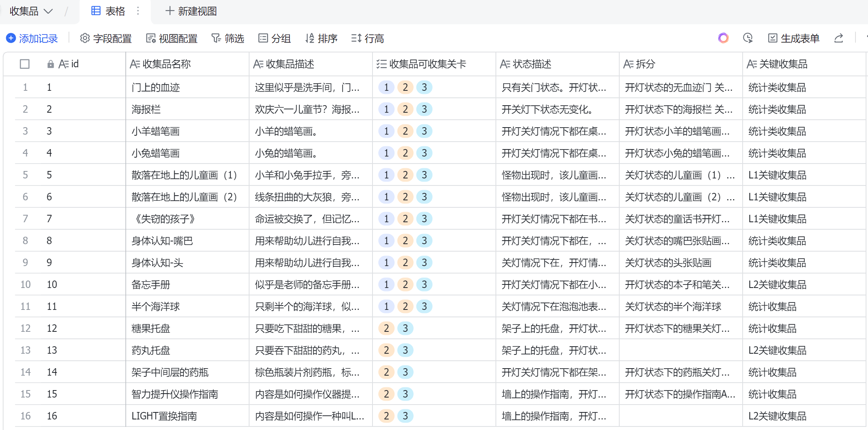The width and height of the screenshot is (868, 430).
Task: Click the blue add record plus icon
Action: tap(11, 38)
